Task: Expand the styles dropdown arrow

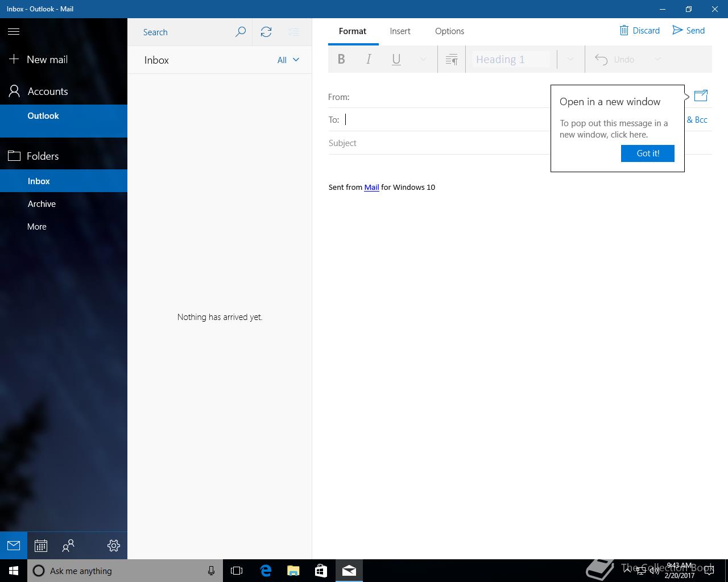Action: 570,59
